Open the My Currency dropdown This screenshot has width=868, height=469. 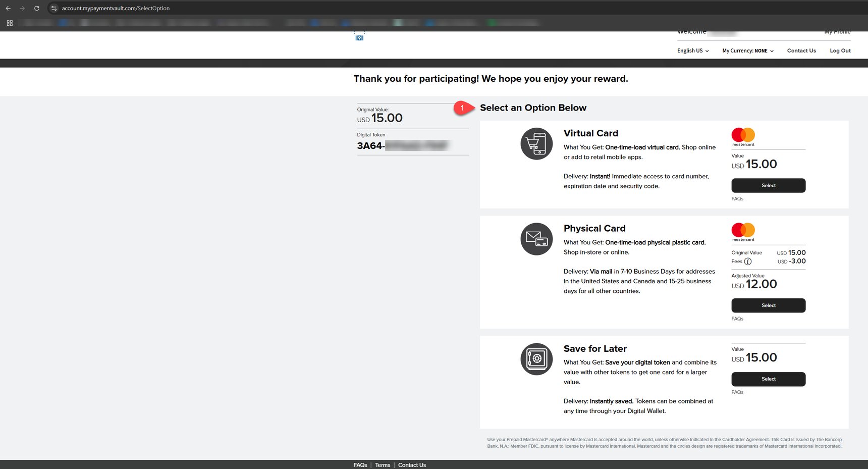[748, 50]
